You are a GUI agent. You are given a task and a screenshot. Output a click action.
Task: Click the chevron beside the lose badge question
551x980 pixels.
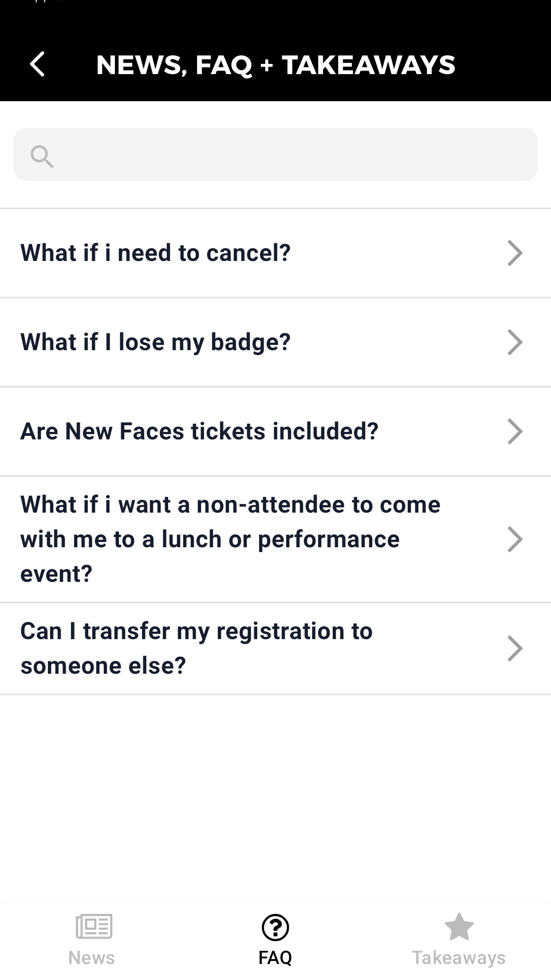click(x=515, y=342)
